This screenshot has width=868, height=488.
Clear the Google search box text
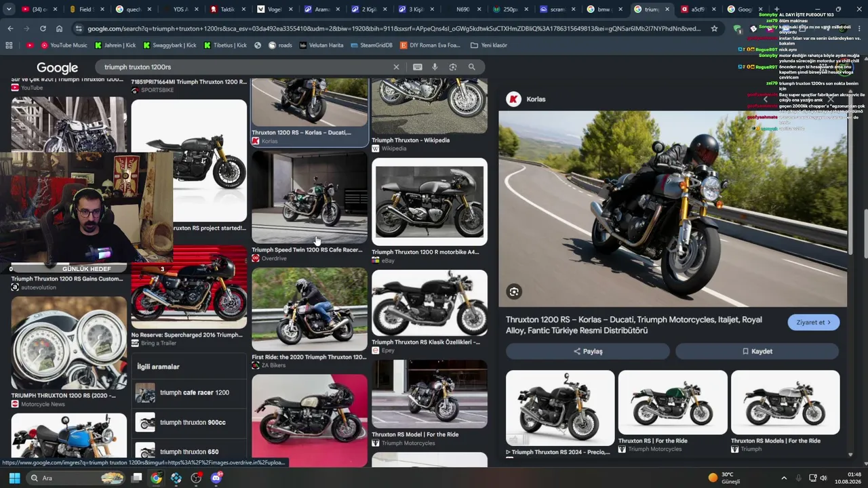click(x=397, y=67)
